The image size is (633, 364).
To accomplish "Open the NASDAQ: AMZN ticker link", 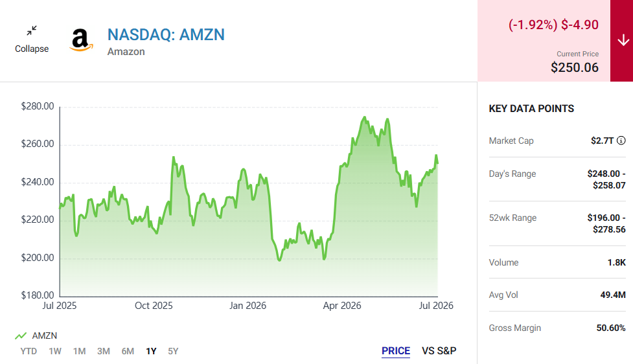I will pos(166,35).
